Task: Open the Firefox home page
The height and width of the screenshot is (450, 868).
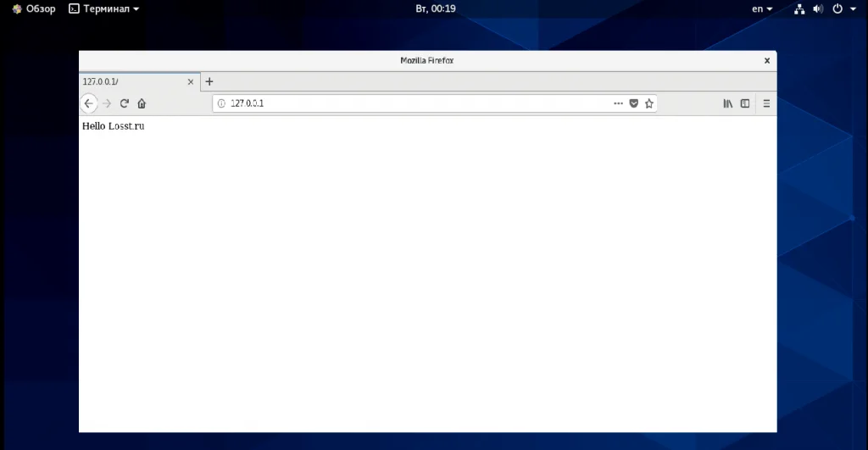Action: (x=142, y=103)
